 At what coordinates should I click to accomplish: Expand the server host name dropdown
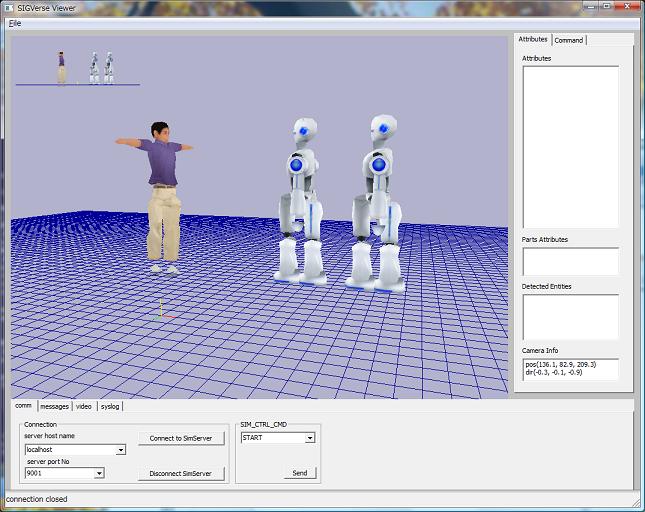click(121, 450)
